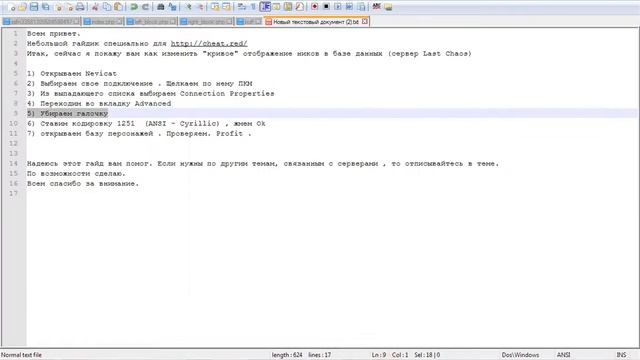Screen dimensions: 640x360
Task: Click the line '1) Открываем Navicat'
Action: pos(72,73)
